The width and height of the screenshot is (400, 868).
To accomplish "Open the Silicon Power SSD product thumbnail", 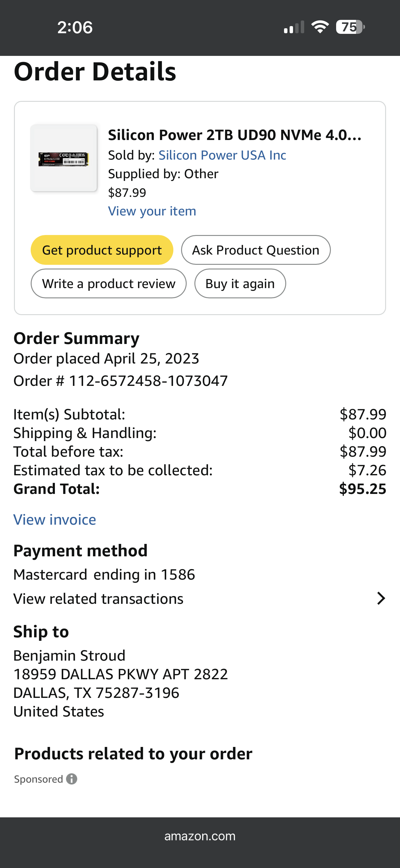I will click(x=64, y=158).
